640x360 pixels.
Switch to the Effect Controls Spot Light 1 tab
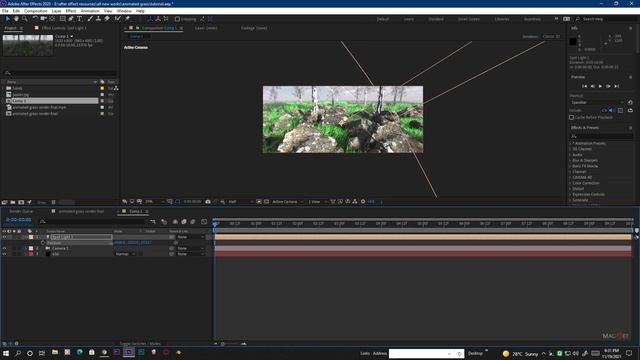point(63,28)
